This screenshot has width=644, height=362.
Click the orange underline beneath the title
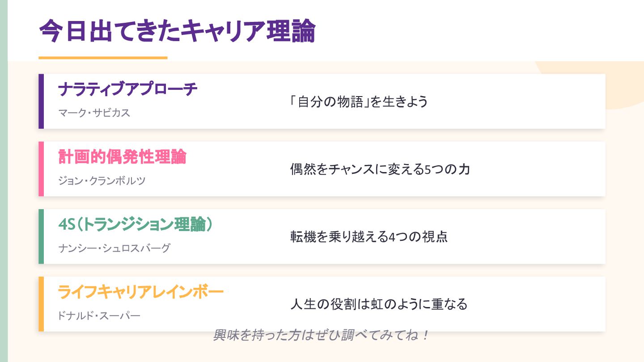(103, 58)
